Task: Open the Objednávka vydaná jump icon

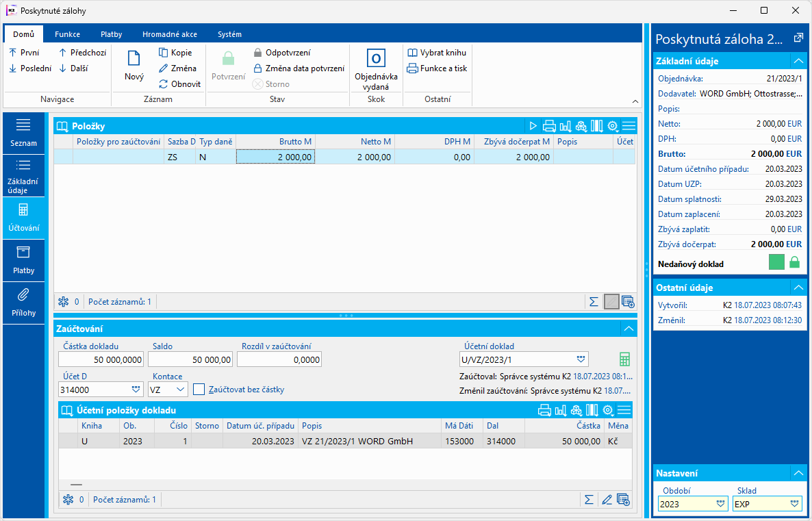Action: 376,59
